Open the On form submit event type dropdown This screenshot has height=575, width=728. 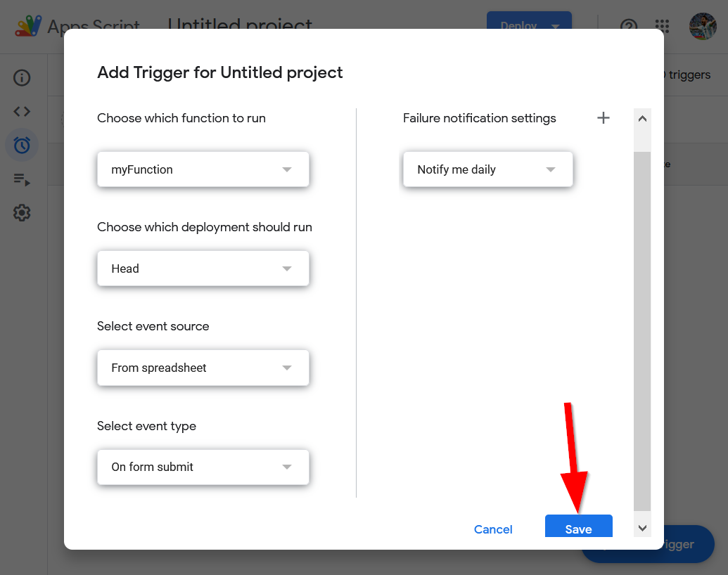pos(203,467)
